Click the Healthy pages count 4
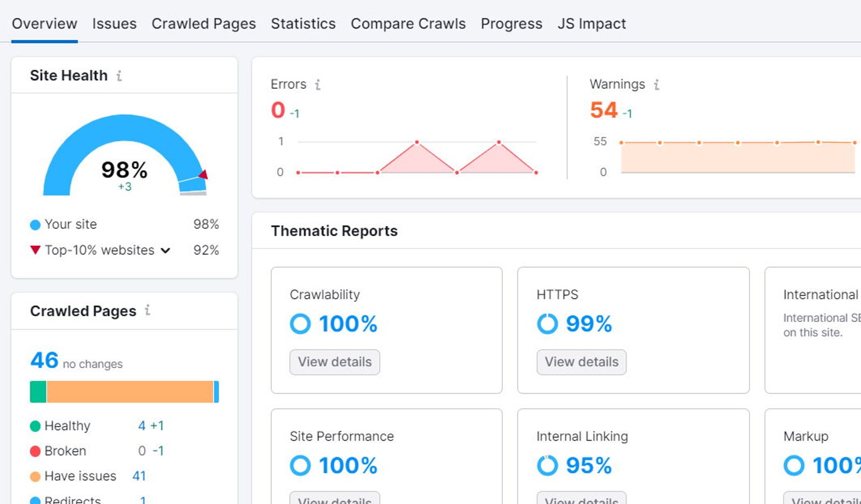This screenshot has height=504, width=861. [142, 425]
